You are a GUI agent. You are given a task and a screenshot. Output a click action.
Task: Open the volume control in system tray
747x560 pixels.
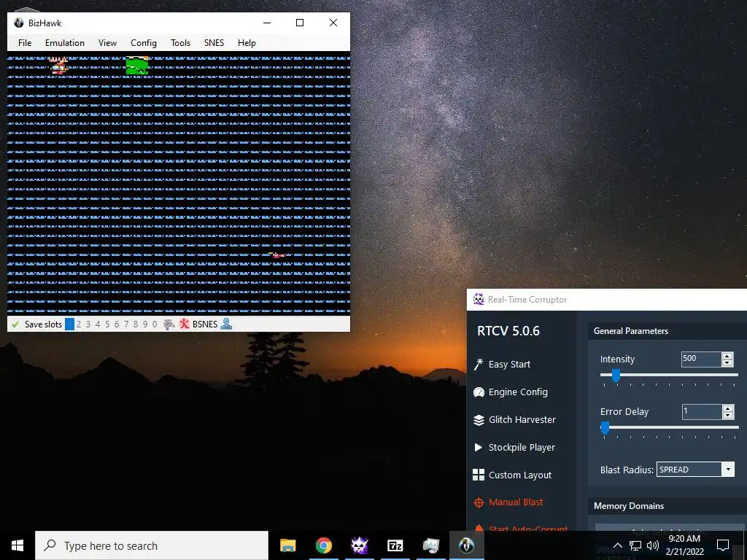[653, 545]
